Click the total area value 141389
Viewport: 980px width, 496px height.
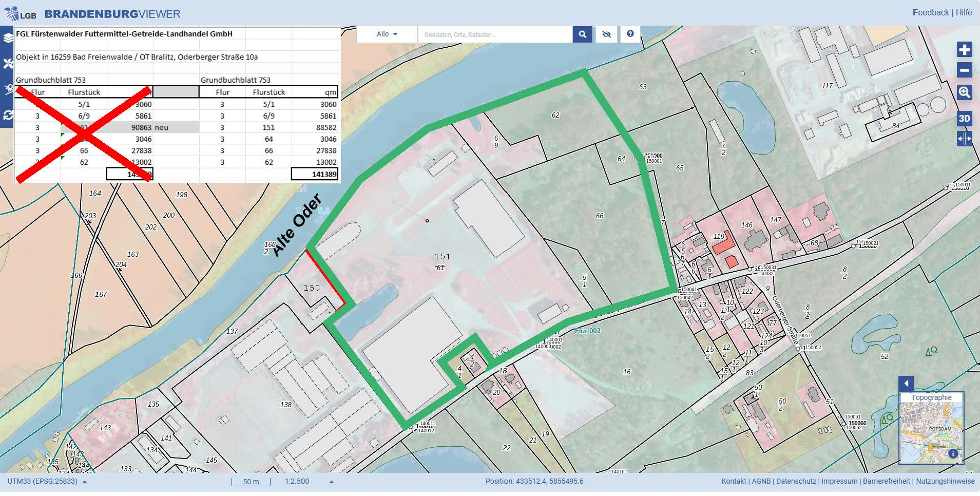(324, 174)
